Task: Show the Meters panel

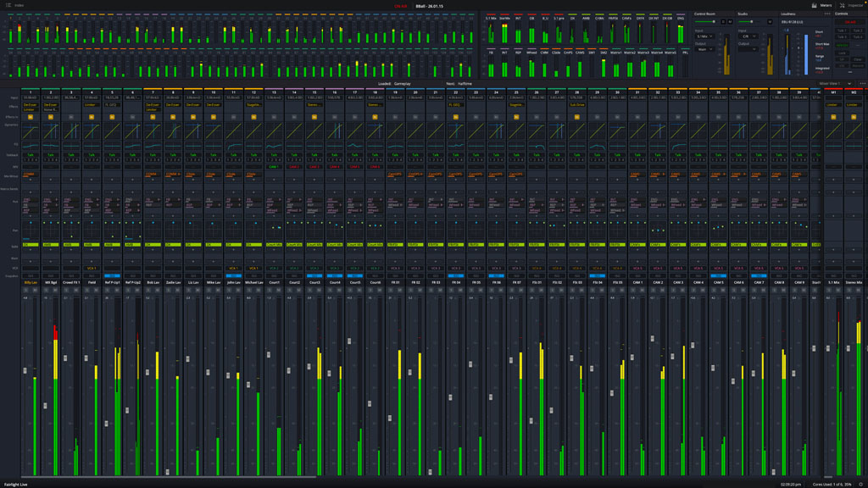Action: tap(821, 5)
